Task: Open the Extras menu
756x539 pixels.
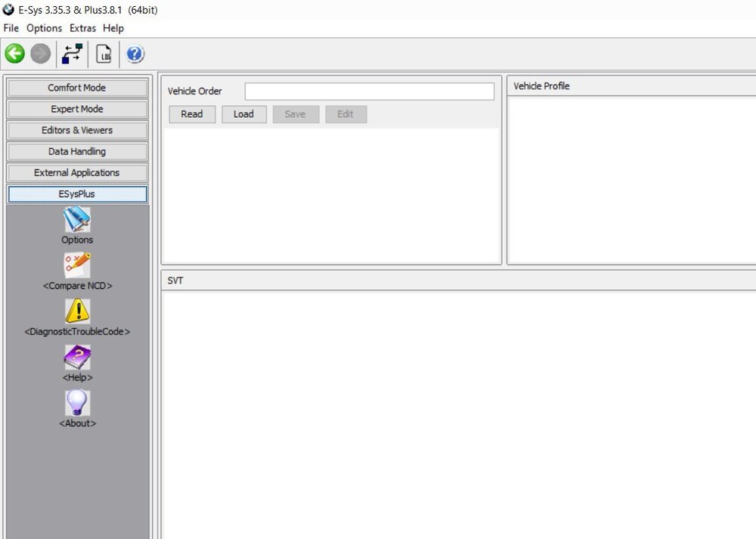Action: coord(82,28)
